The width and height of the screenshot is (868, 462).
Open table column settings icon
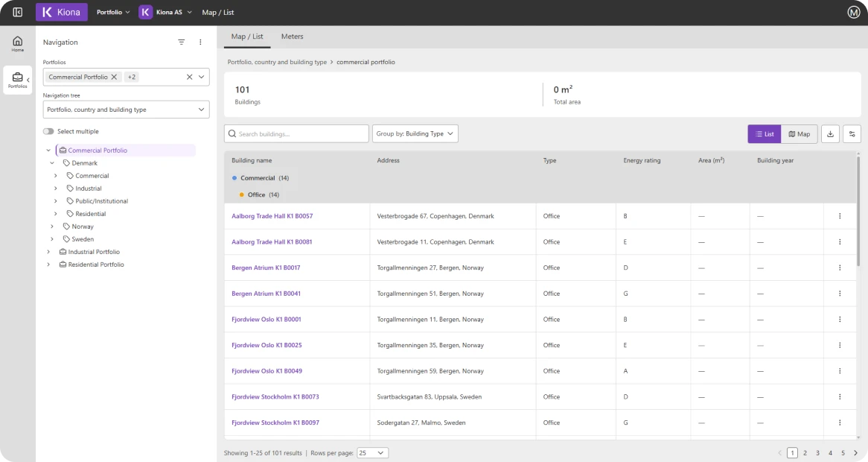click(852, 134)
